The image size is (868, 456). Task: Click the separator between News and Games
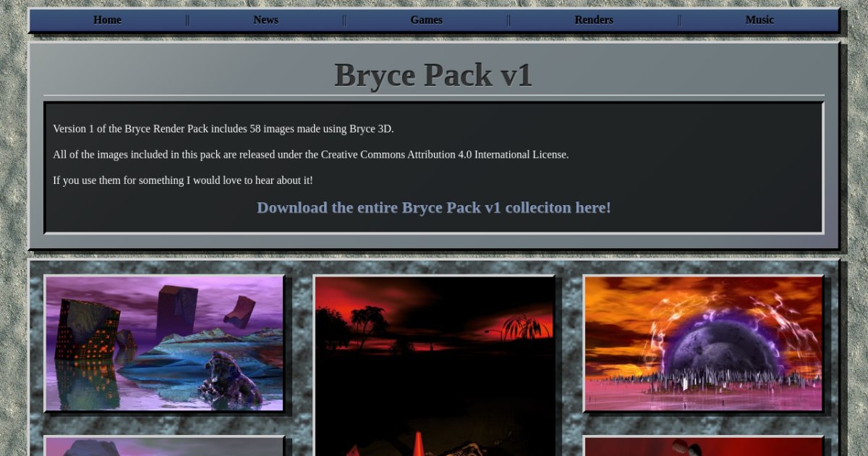pyautogui.click(x=344, y=20)
